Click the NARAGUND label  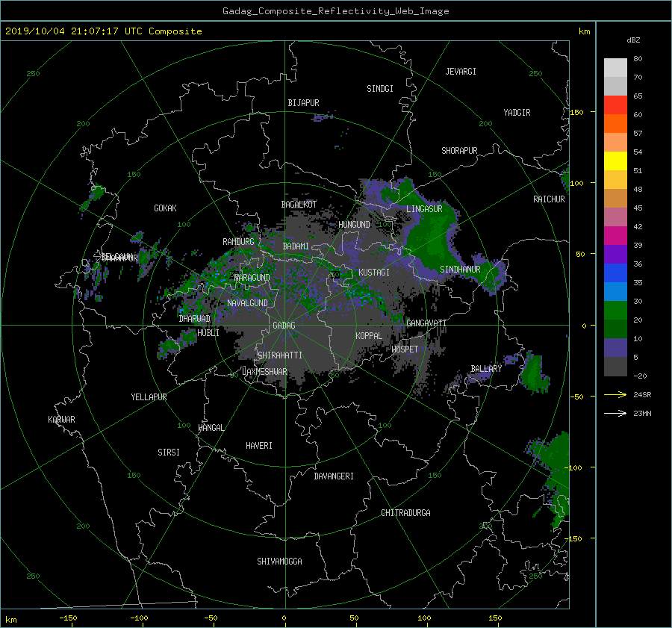(252, 278)
